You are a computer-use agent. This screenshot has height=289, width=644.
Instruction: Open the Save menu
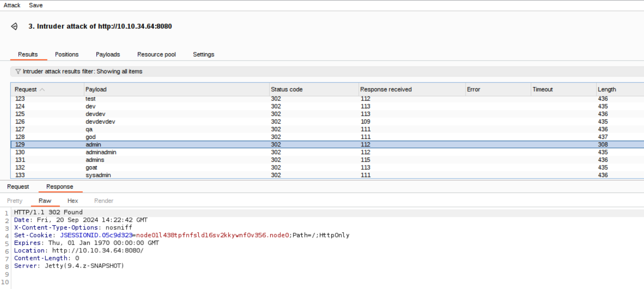pos(36,5)
